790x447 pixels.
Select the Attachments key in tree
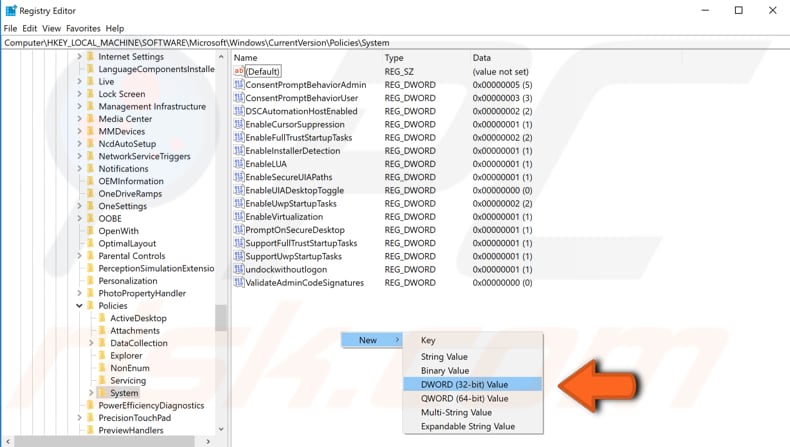coord(135,331)
